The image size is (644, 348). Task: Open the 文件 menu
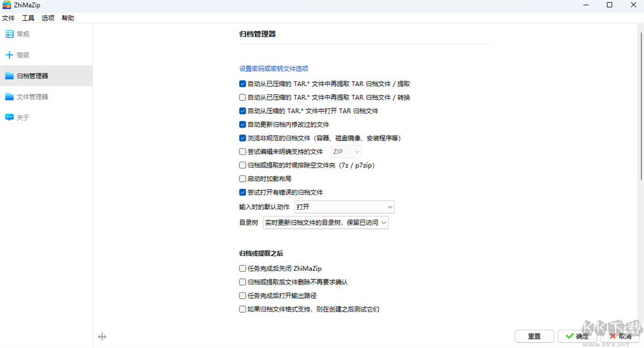pos(8,18)
